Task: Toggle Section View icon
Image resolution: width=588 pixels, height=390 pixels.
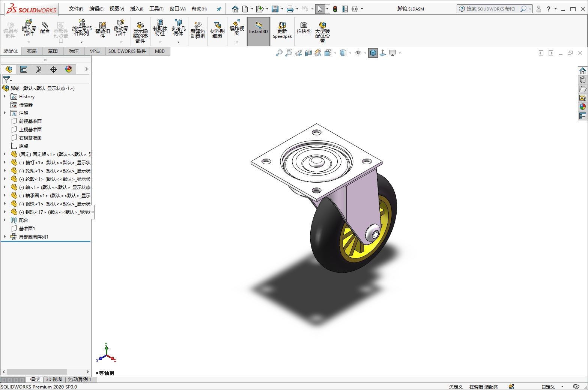Action: click(308, 53)
